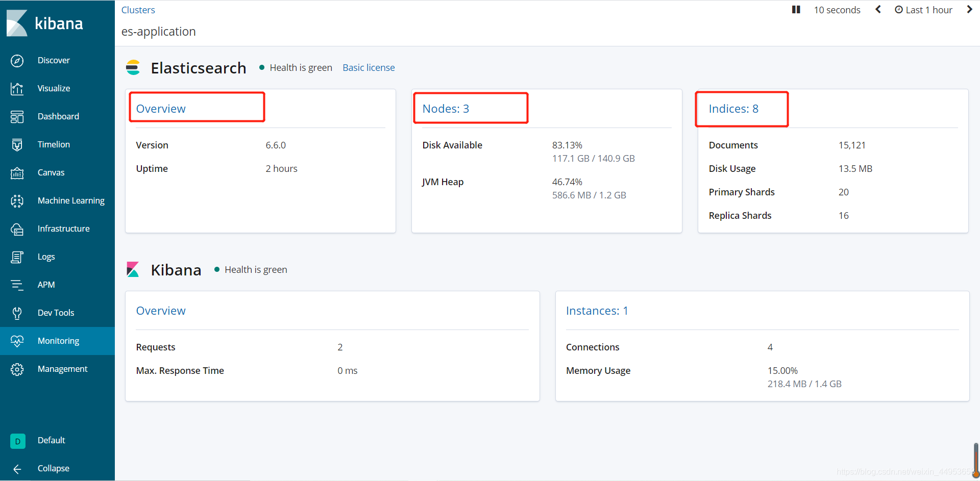Click the Infrastructure sidebar label
The image size is (980, 481).
point(63,229)
